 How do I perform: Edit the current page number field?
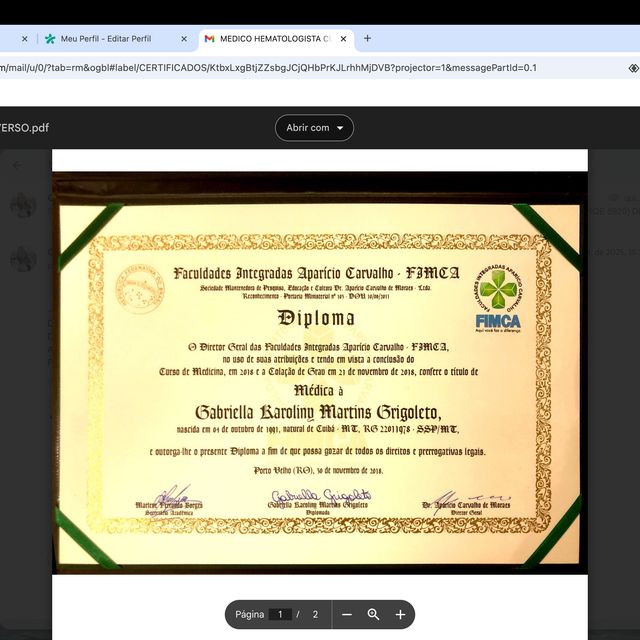pos(280,614)
